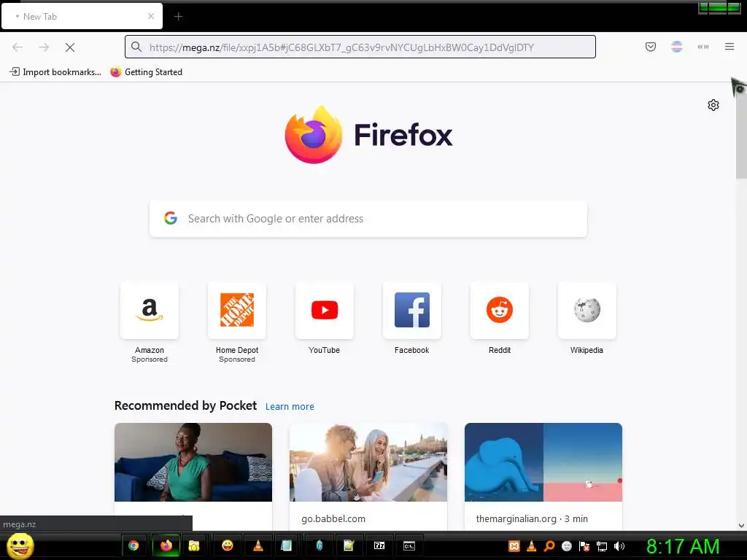747x560 pixels.
Task: Launch Chrome from the taskbar
Action: pos(133,545)
